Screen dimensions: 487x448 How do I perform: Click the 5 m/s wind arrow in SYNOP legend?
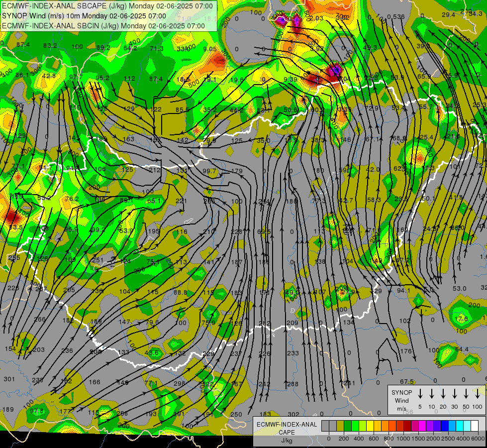coord(420,394)
